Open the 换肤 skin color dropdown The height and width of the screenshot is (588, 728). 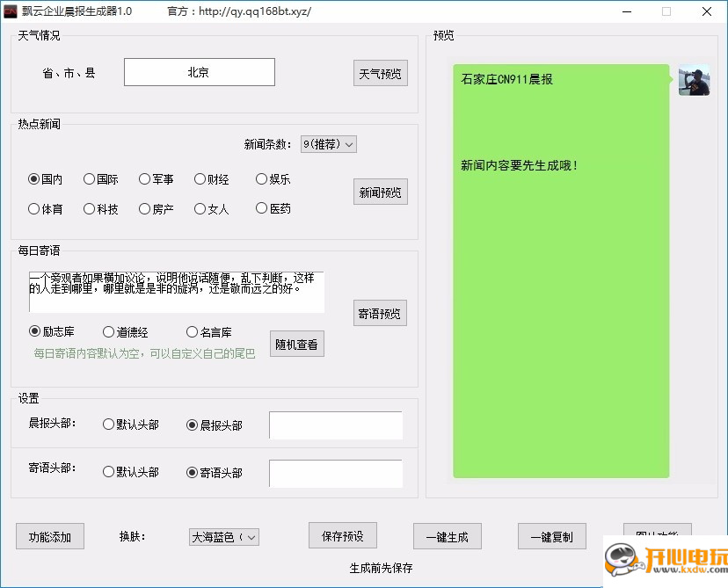click(224, 537)
